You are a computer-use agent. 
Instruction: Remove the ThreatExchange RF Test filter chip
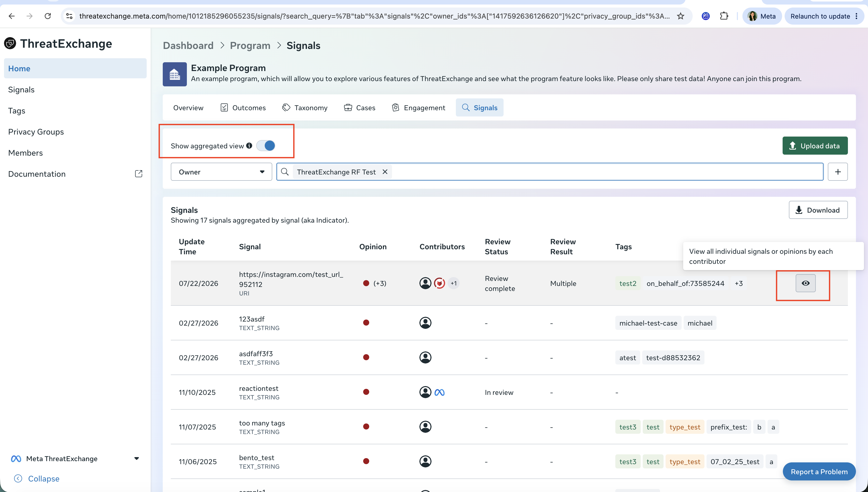(x=385, y=172)
